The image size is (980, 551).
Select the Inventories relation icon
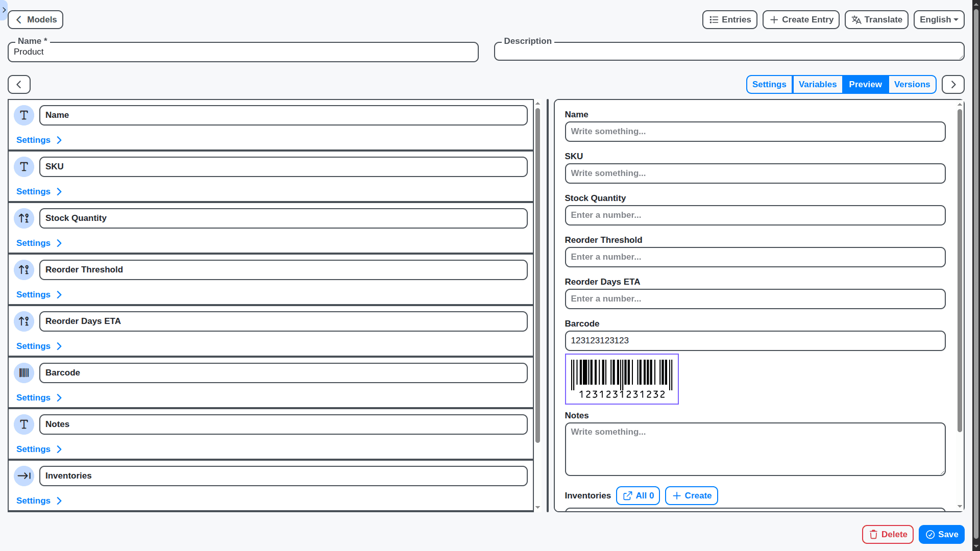pos(23,475)
